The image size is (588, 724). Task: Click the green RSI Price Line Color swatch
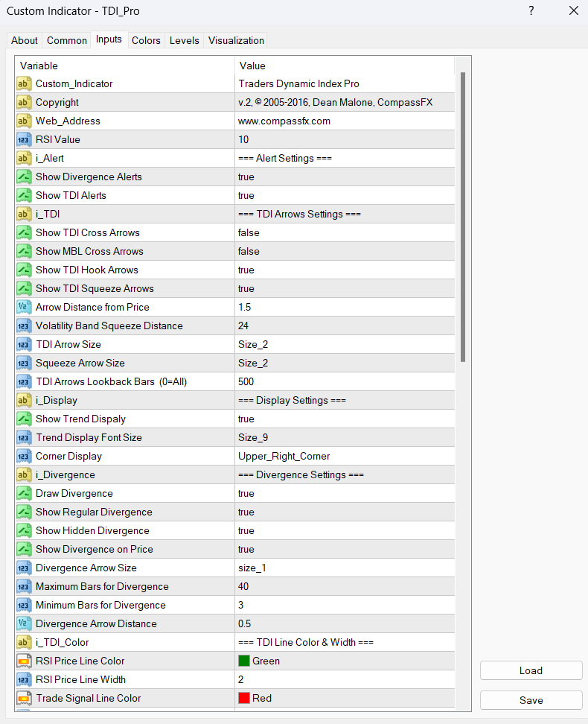point(244,661)
